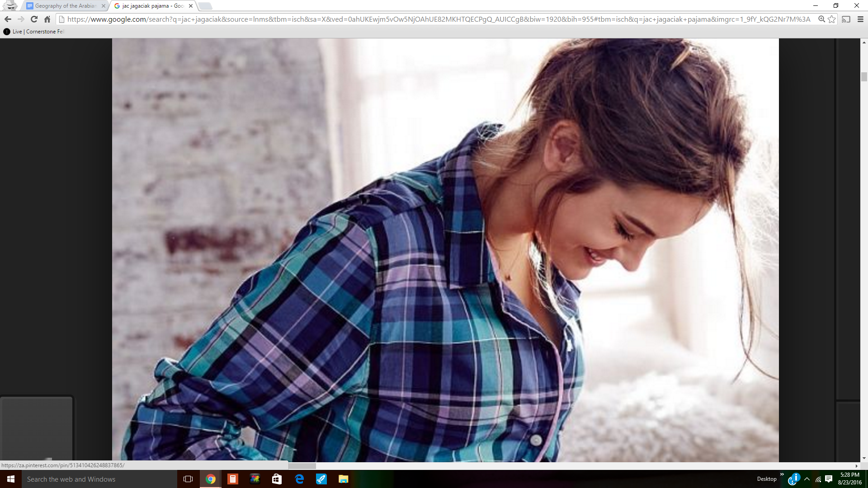This screenshot has width=868, height=488.
Task: Expand the Desktop toolbar chevron
Action: 782,474
